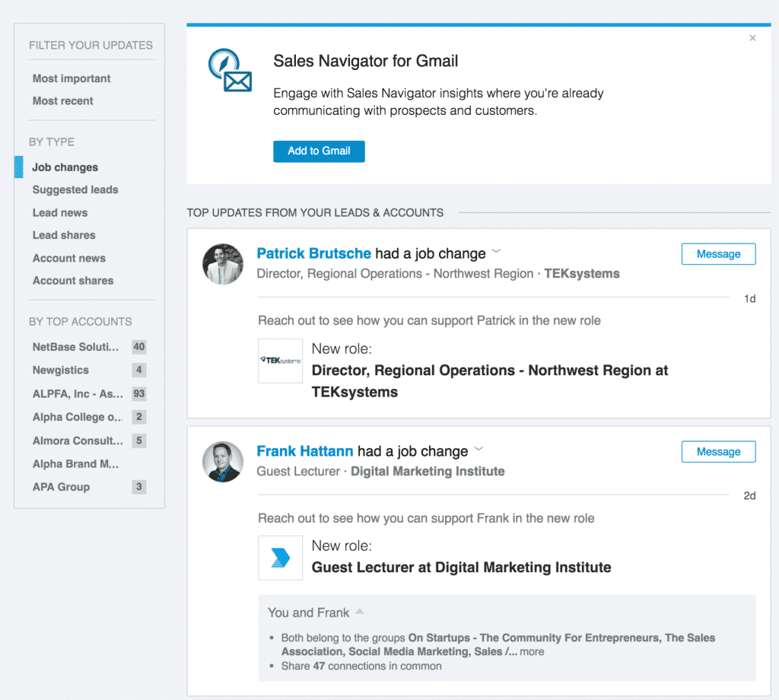Viewport: 779px width, 700px height.
Task: Select the Job changes filter
Action: click(65, 167)
